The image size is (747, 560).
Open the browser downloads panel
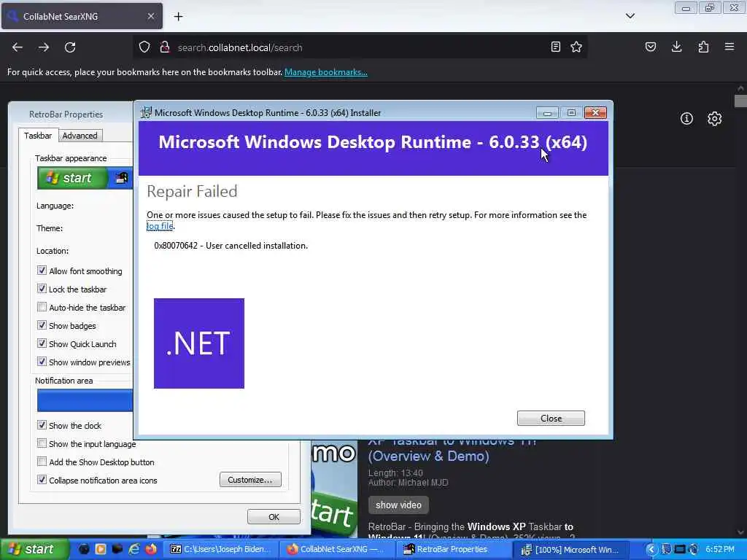[x=676, y=47]
